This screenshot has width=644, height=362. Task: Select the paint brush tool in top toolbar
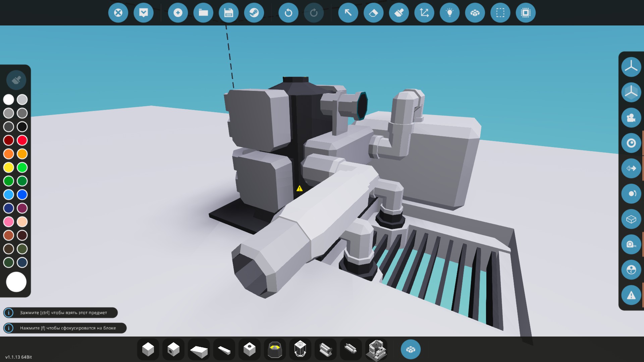click(399, 13)
